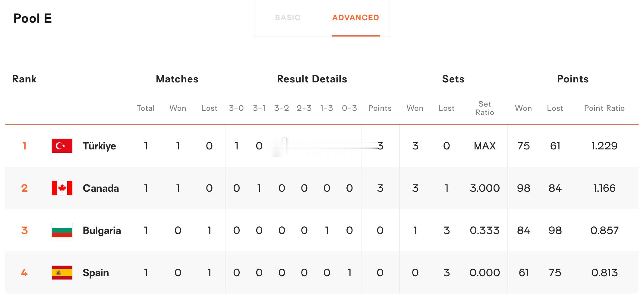Click the 0-3 column header
This screenshot has height=294, width=644.
349,108
